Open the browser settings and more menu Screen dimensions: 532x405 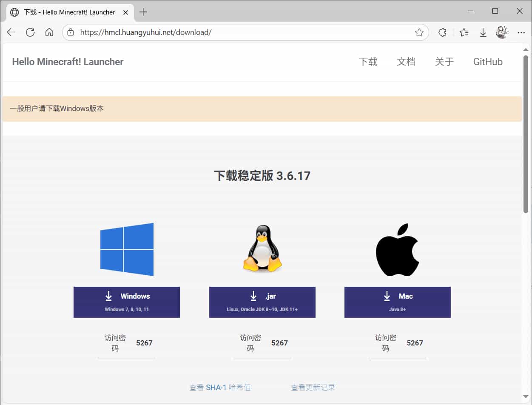(521, 32)
